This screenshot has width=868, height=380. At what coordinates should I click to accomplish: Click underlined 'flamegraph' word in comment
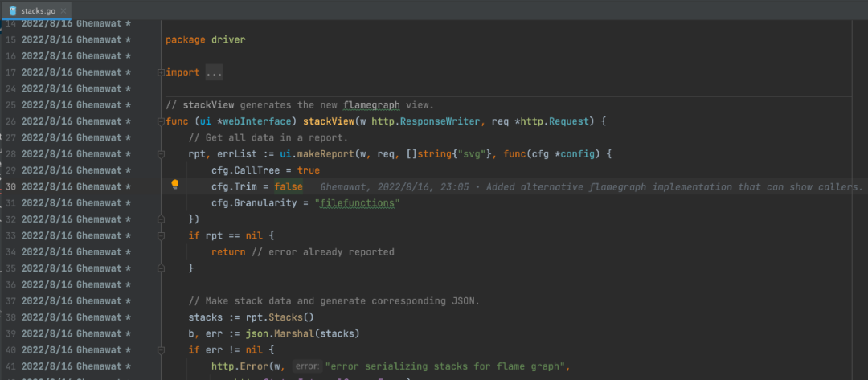click(x=371, y=105)
